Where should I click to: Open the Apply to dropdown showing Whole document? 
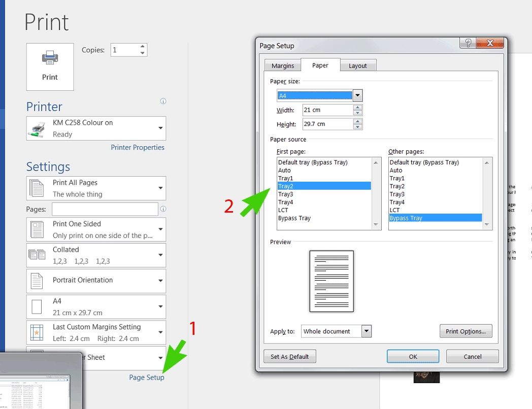367,331
